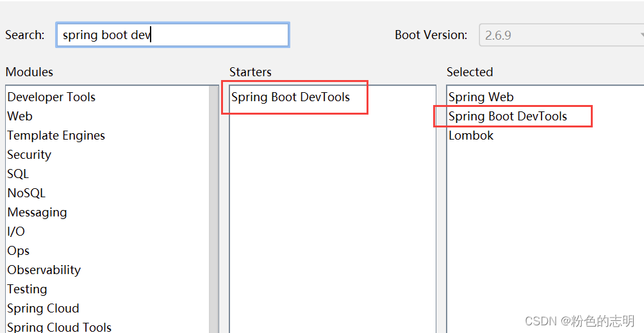
Task: Select Developer Tools module
Action: pyautogui.click(x=51, y=97)
